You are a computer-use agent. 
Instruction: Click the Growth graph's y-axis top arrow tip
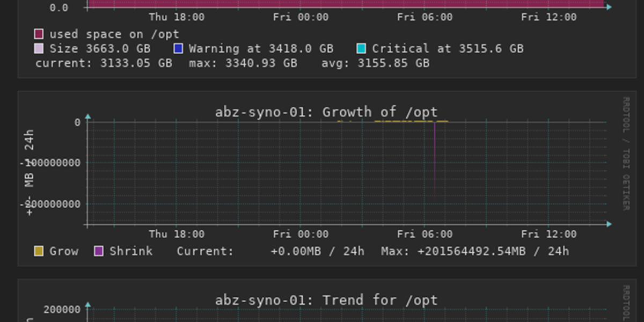[x=88, y=116]
